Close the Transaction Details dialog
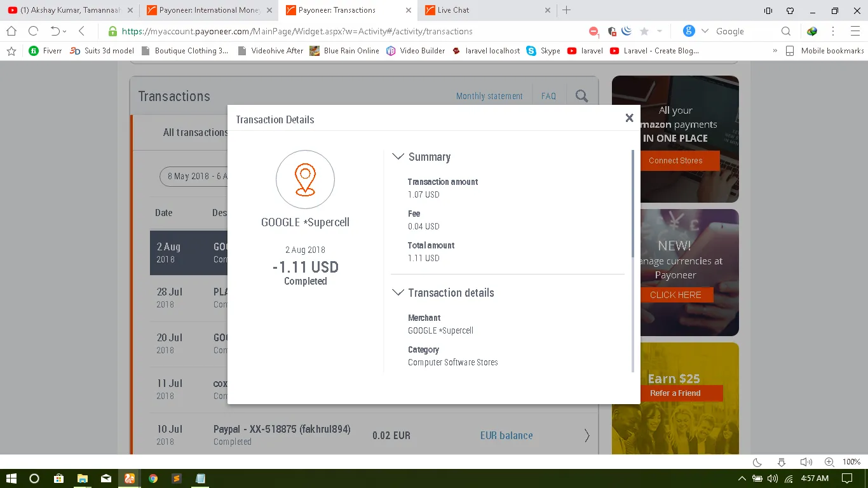This screenshot has width=868, height=488. click(x=629, y=118)
